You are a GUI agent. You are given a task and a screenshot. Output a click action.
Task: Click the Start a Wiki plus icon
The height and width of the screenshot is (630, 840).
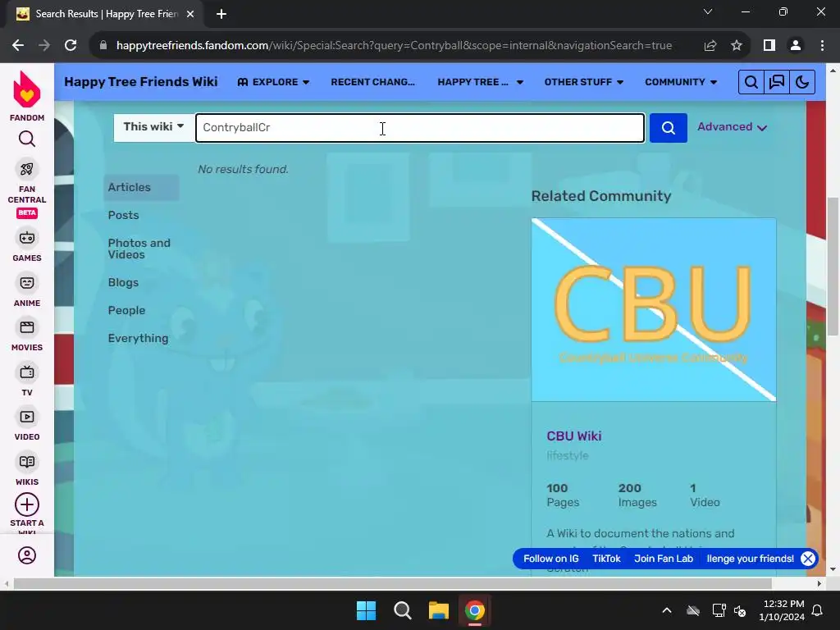pyautogui.click(x=27, y=504)
